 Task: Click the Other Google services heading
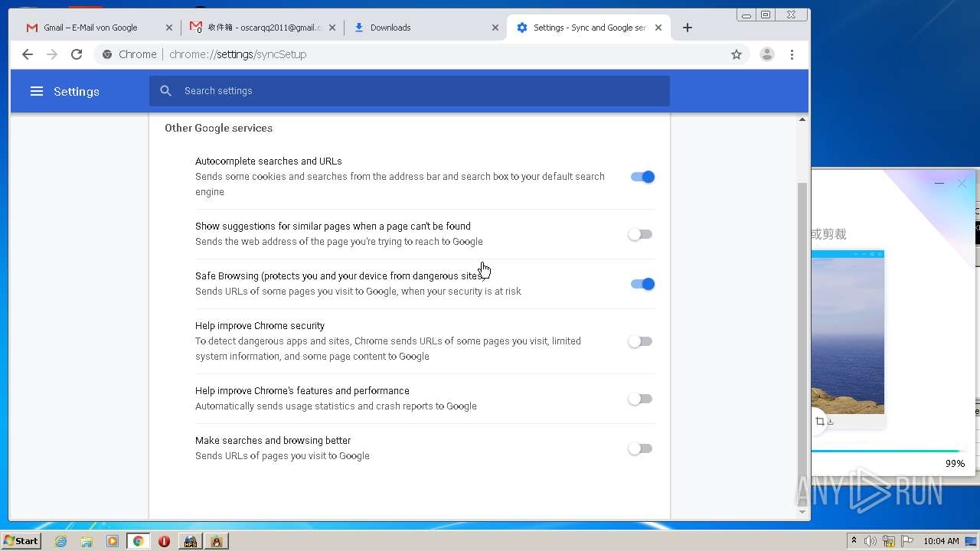(218, 128)
